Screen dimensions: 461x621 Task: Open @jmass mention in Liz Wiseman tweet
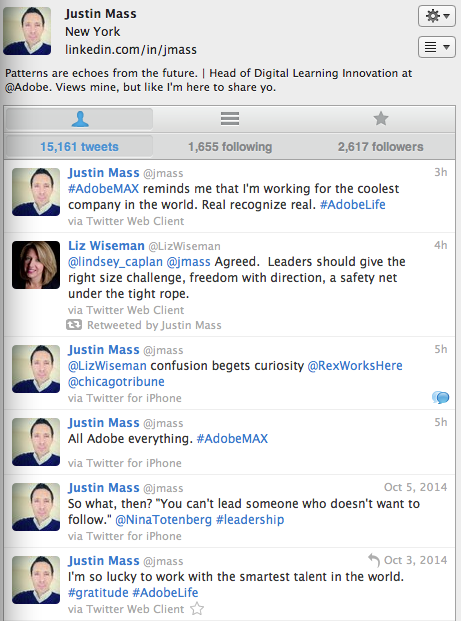[x=189, y=262]
